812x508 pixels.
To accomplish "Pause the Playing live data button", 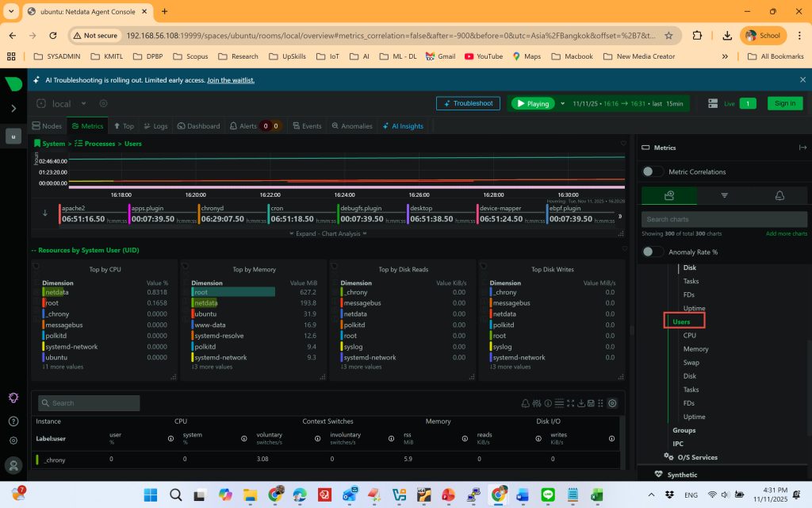I will [531, 103].
